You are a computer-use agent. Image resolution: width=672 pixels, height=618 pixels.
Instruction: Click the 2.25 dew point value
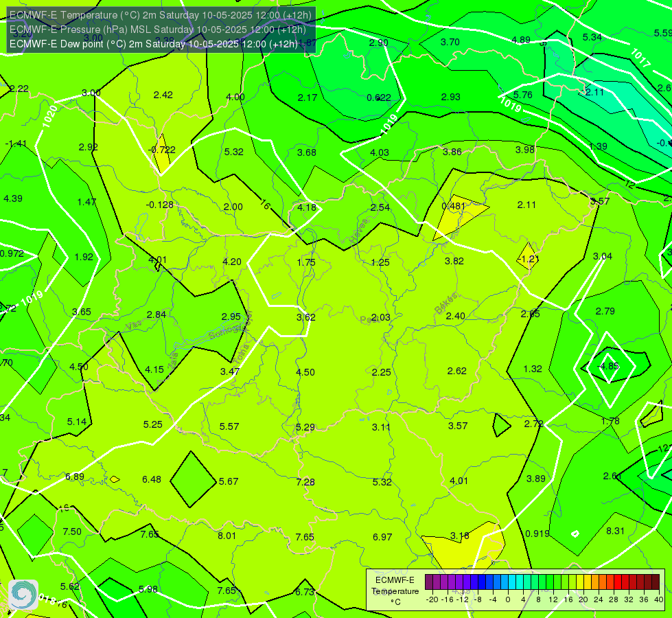pos(381,371)
